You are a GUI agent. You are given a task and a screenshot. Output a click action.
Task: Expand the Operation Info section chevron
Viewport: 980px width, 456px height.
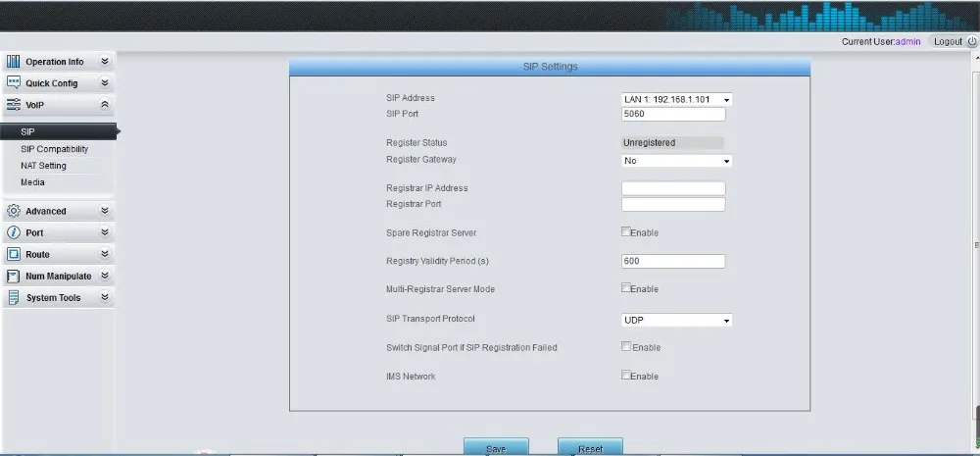click(105, 62)
